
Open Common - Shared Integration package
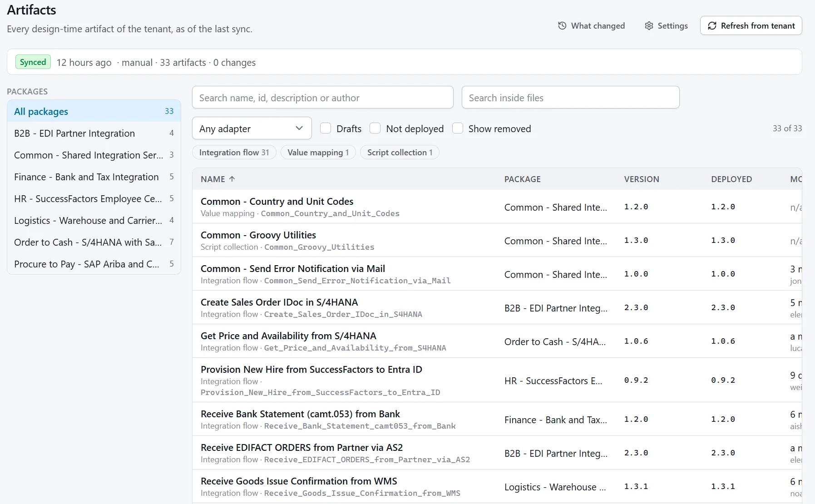point(94,155)
